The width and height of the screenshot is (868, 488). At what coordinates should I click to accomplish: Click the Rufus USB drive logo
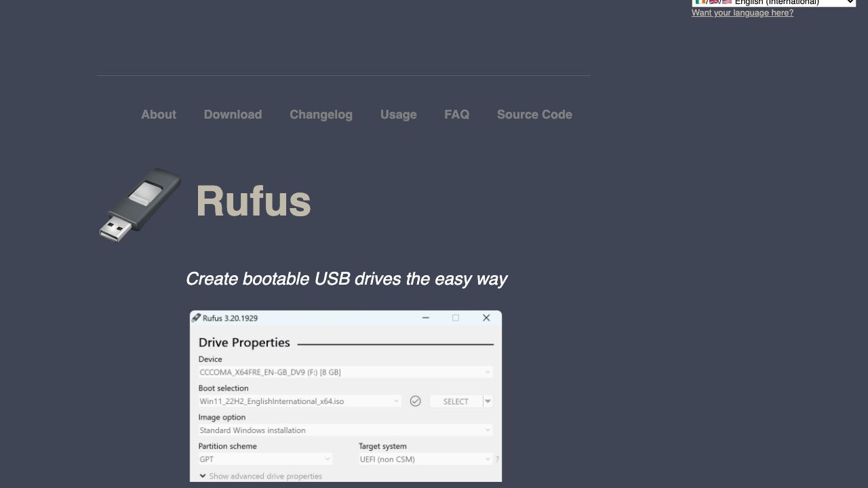point(140,204)
